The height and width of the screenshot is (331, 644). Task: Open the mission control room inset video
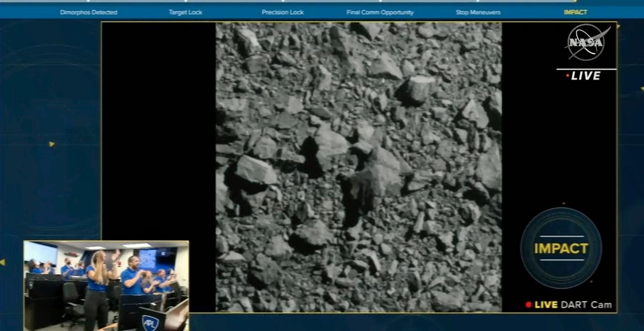[x=106, y=286]
